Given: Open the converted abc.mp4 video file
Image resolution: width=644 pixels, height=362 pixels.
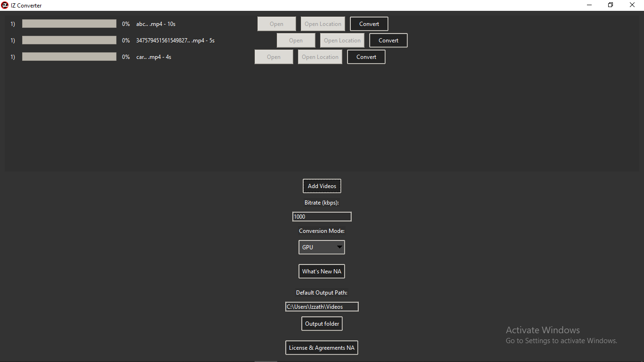Looking at the screenshot, I should (x=276, y=24).
